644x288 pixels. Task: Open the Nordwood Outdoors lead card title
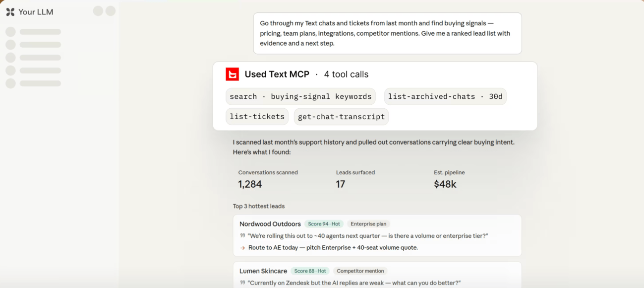pos(270,224)
